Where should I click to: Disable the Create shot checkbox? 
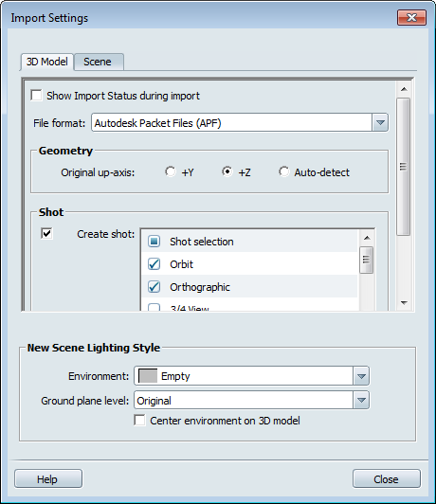pos(47,233)
